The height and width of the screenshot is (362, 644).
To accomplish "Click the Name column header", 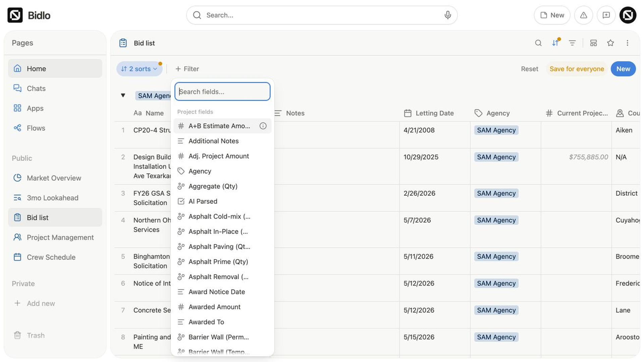I will (x=148, y=113).
